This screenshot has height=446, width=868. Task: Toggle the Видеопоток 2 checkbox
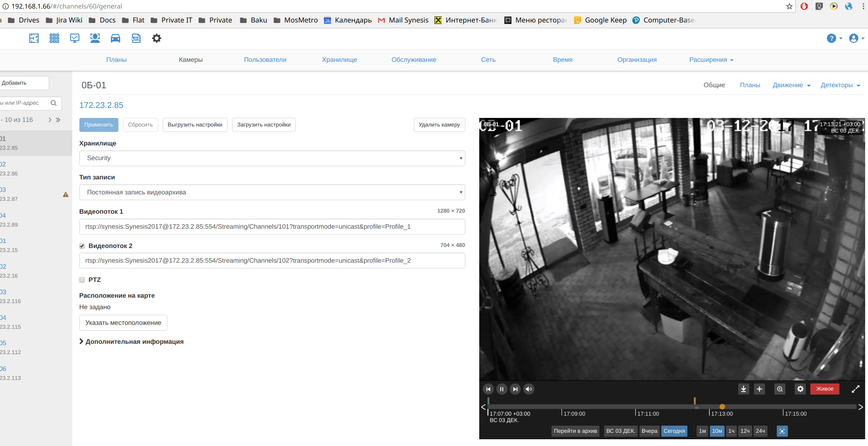coord(82,246)
